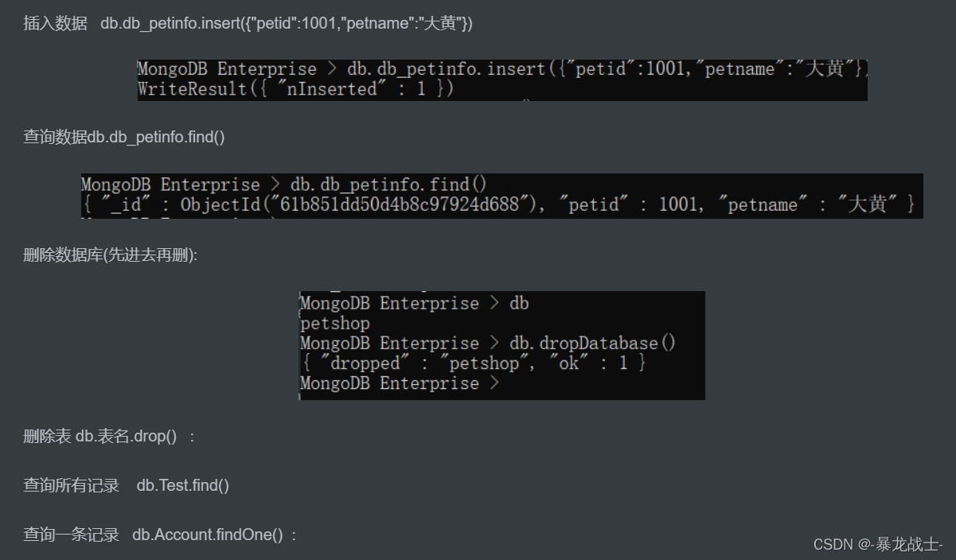Viewport: 956px width, 560px height.
Task: Click the 查询数据 db.db_petinfo.find() line
Action: (x=123, y=137)
